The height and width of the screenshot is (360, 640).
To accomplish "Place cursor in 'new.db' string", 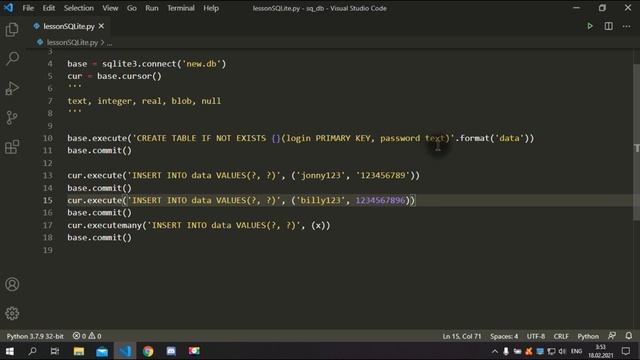I will pyautogui.click(x=202, y=64).
